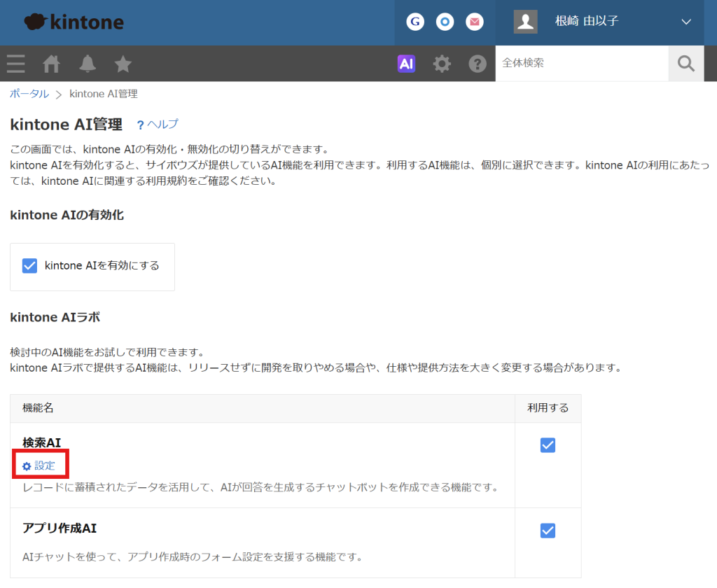Click the 検索AI feature name

[x=41, y=442]
